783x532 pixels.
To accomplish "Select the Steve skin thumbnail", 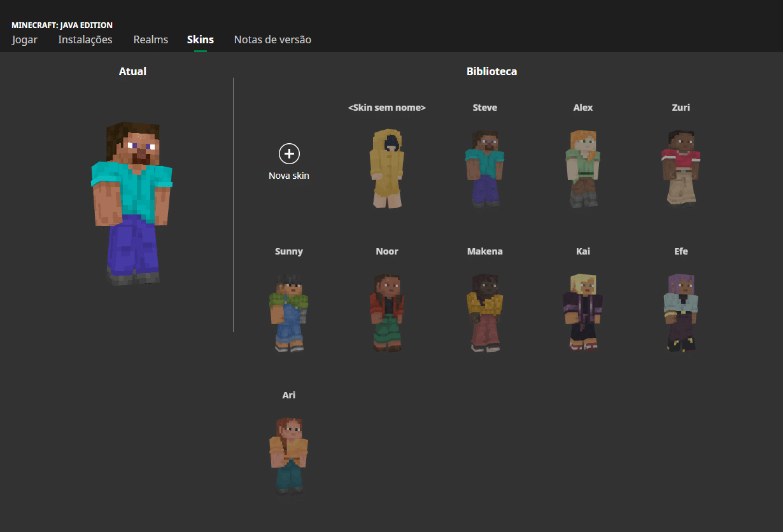I will click(x=484, y=167).
